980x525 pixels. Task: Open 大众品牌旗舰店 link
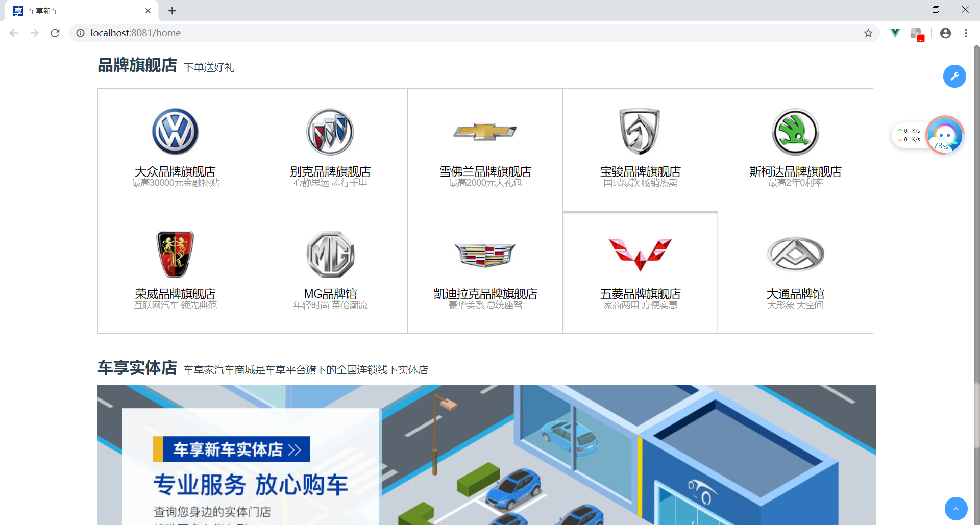(175, 171)
